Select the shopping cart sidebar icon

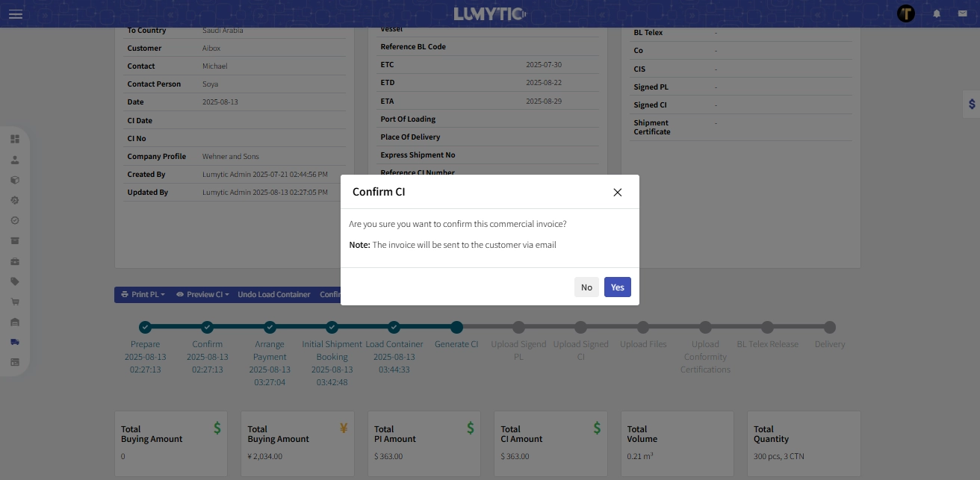[15, 302]
